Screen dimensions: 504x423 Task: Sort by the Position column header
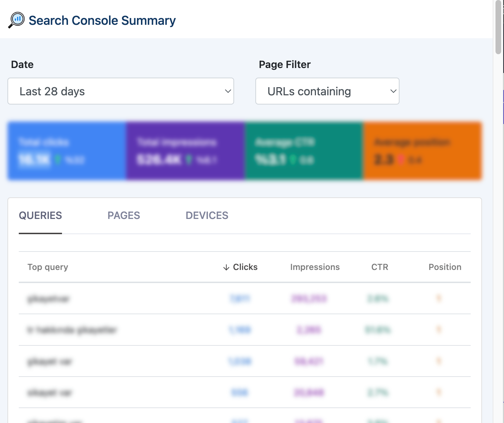click(444, 267)
